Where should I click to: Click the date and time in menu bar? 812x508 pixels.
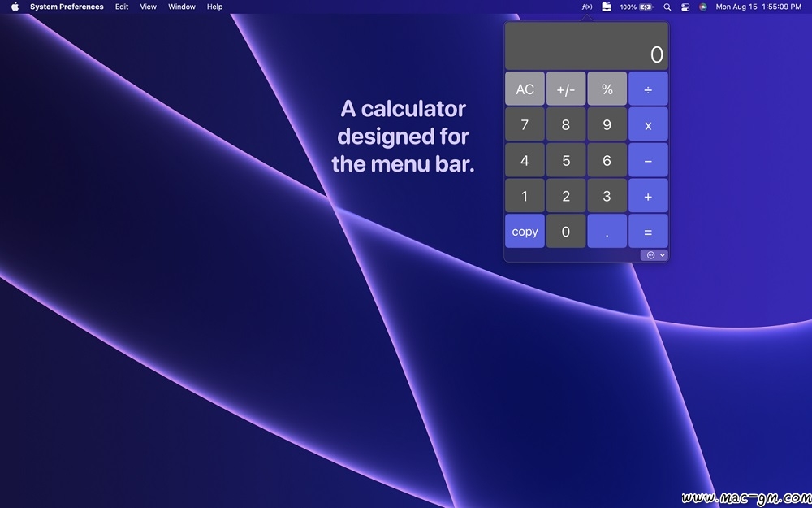(x=758, y=7)
